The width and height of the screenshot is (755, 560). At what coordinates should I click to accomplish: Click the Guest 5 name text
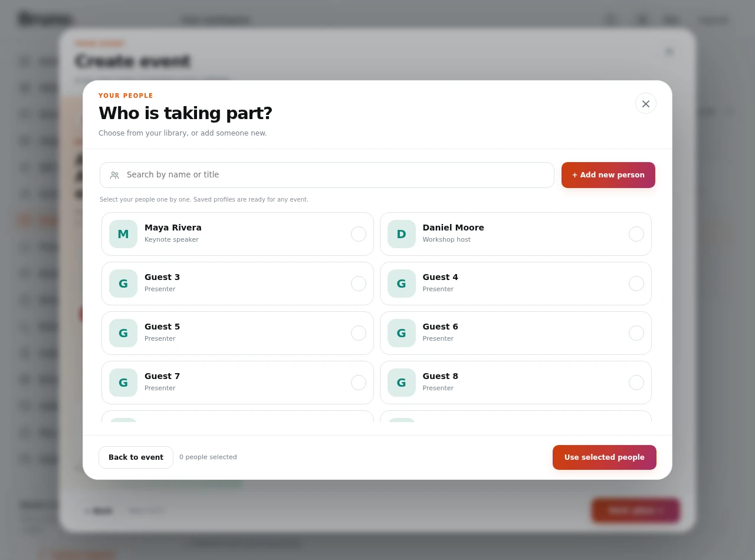coord(162,327)
